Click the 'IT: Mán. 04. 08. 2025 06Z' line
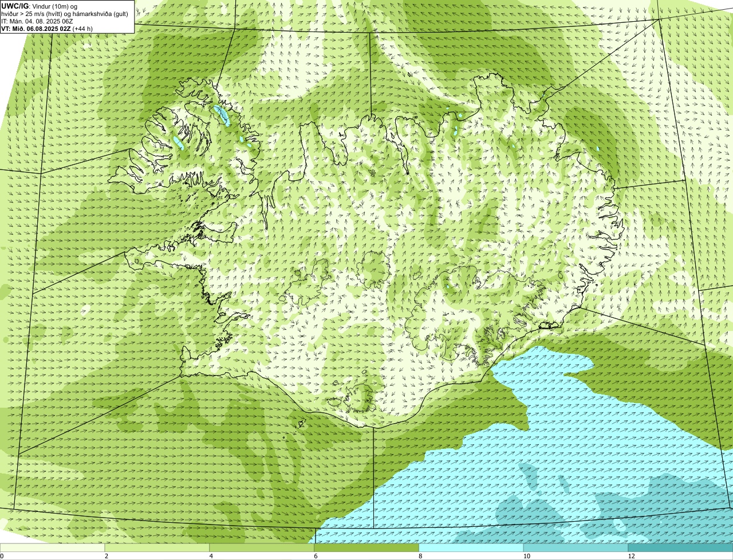This screenshot has height=560, width=733. [37, 21]
